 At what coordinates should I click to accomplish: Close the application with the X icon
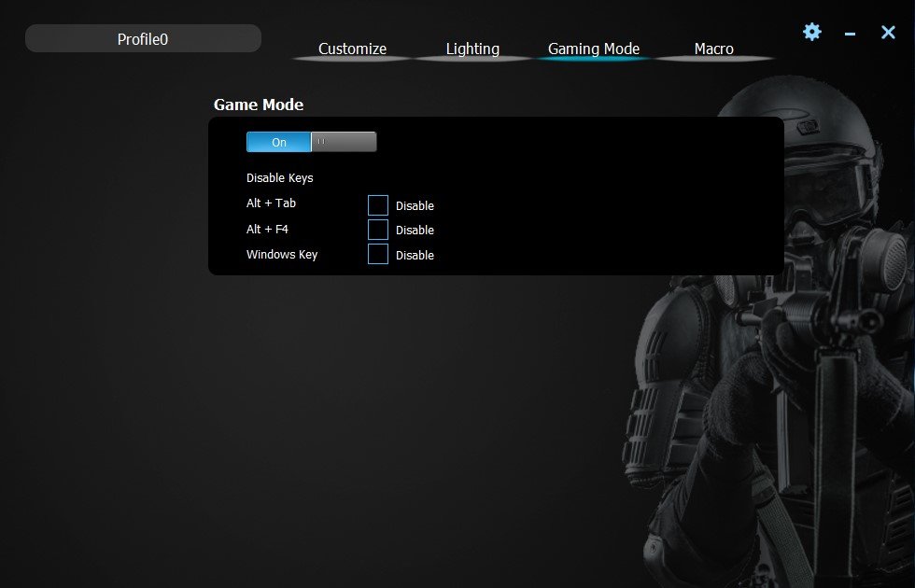(x=888, y=33)
